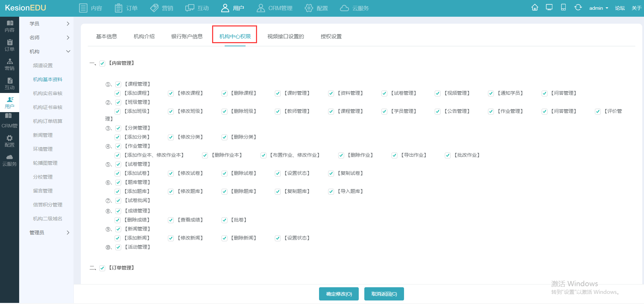Open 订单 in the left icon sidebar

click(x=10, y=45)
